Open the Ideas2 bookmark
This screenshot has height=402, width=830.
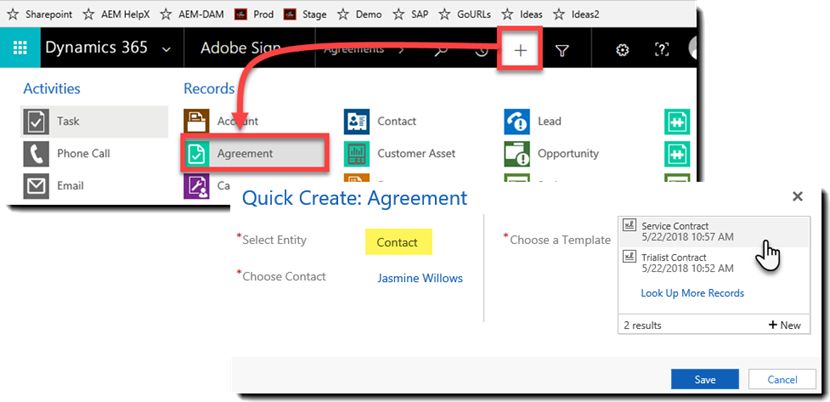576,14
